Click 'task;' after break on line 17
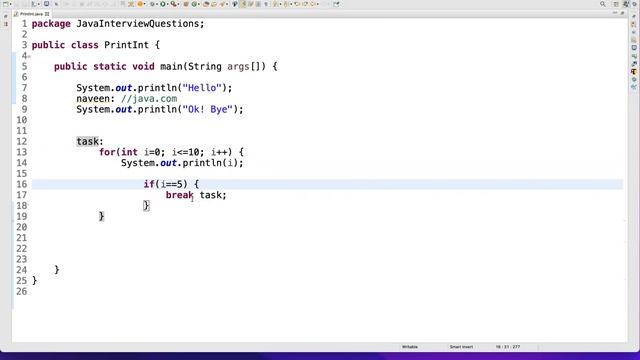Viewport: 640px width, 360px height. point(213,195)
